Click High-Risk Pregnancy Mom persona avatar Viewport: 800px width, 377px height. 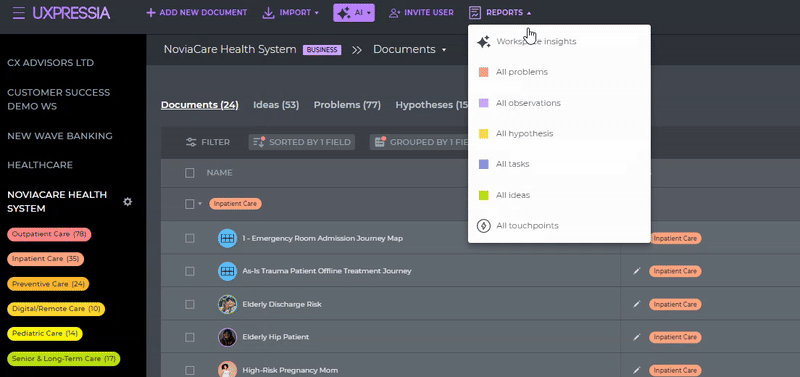[x=228, y=370]
